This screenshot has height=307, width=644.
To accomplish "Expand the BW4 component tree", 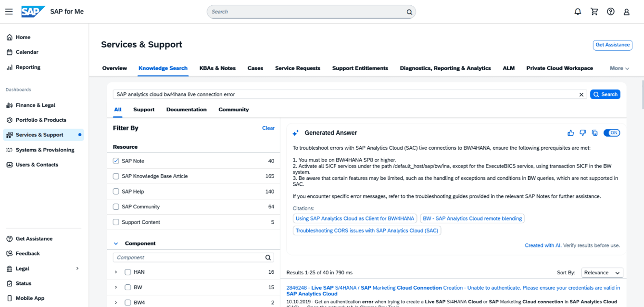I will (x=116, y=303).
